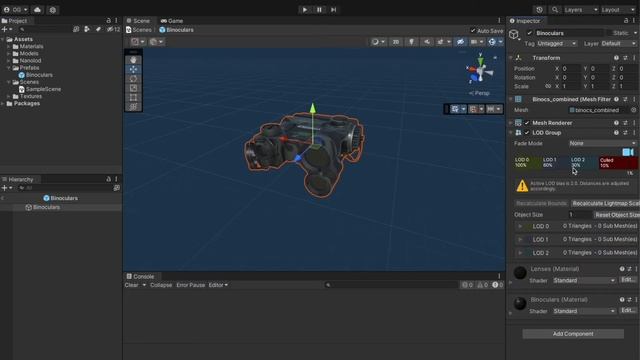
Task: Expand the Materials folder in Project
Action: (x=9, y=47)
